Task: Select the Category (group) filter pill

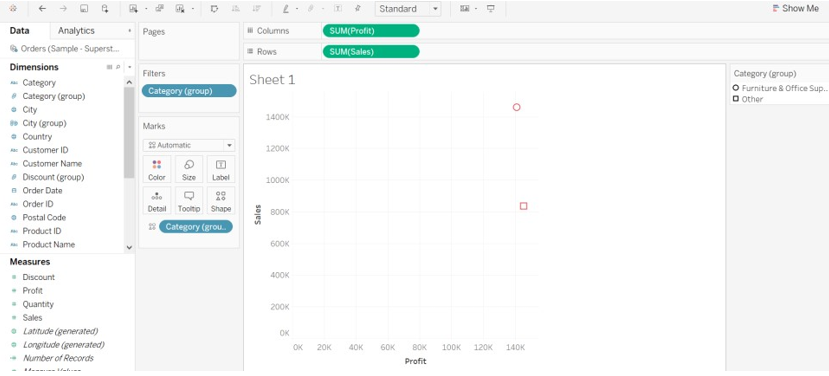Action: (189, 91)
